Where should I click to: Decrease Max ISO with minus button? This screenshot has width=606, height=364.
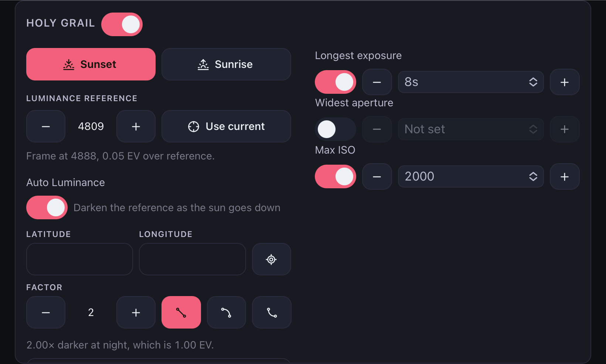(377, 176)
